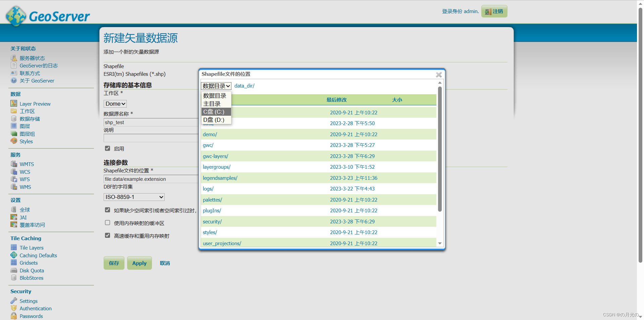Screen dimensions: 644x320
Task: Click the Disk Quota drive icon
Action: coord(14,270)
